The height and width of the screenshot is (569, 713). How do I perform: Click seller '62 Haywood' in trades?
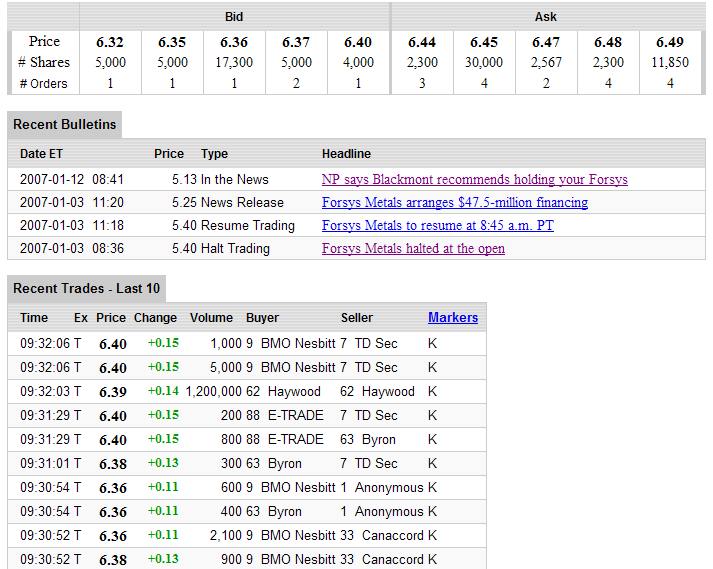pos(377,392)
